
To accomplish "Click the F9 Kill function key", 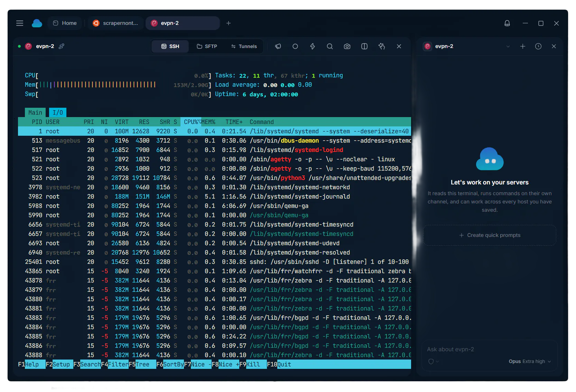I will [x=253, y=364].
